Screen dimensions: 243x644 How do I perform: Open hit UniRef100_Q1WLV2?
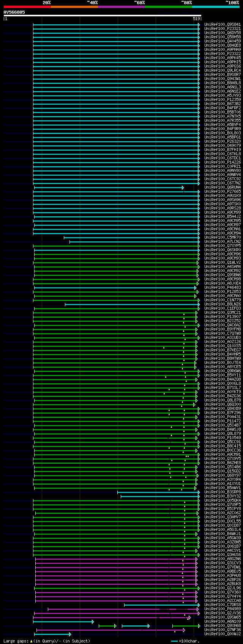coord(222,263)
